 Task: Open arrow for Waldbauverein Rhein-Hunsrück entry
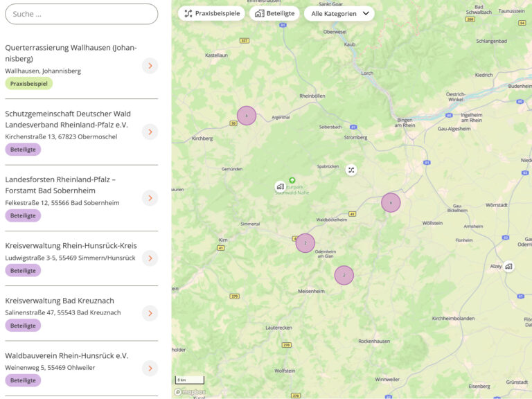150,368
